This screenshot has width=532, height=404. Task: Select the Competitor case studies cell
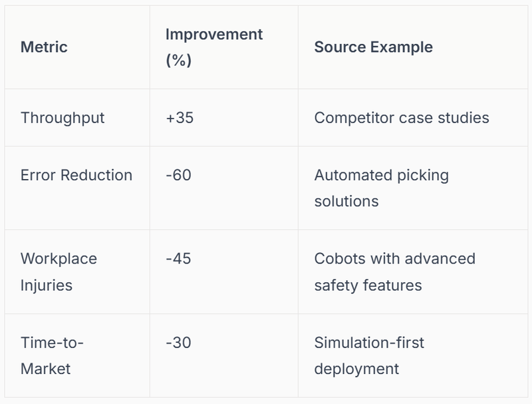[x=401, y=118]
